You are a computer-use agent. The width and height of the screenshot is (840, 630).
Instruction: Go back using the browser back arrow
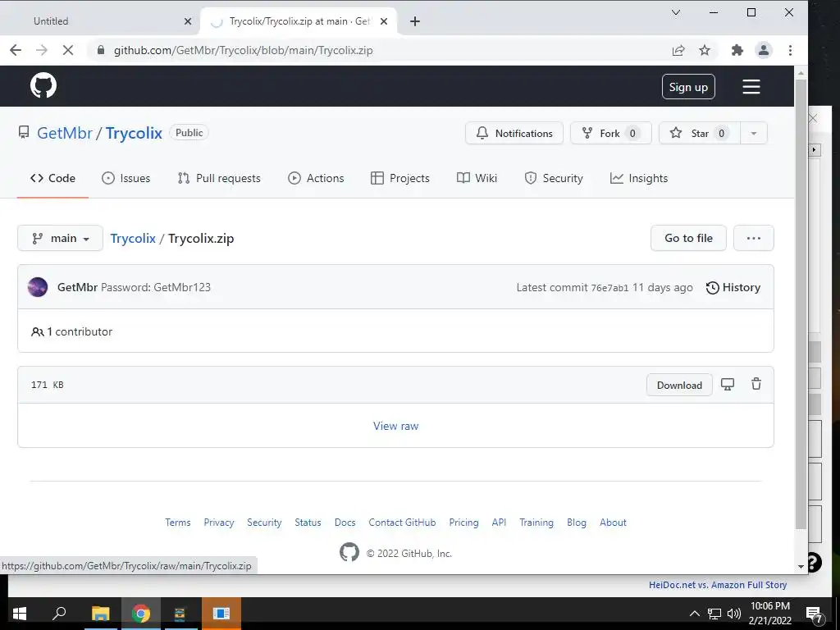(16, 50)
